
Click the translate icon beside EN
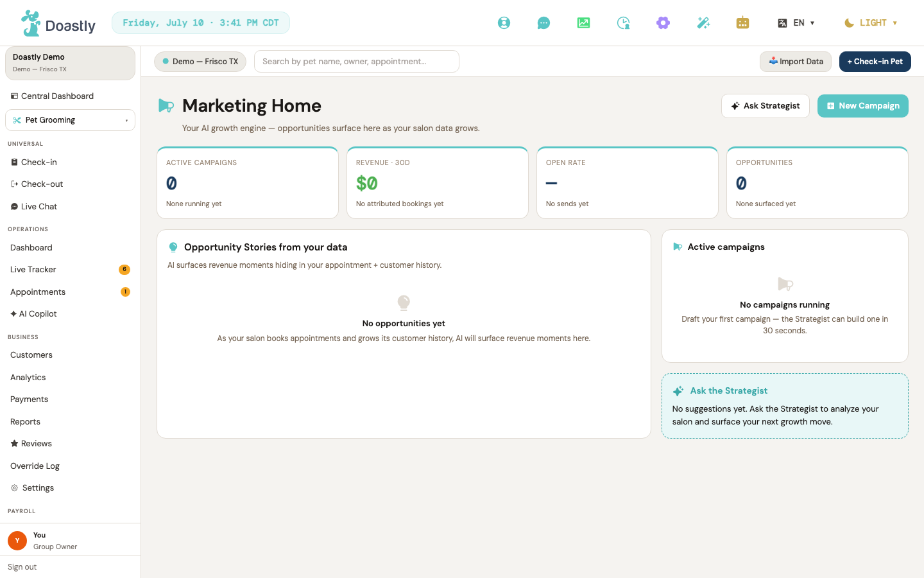click(782, 23)
